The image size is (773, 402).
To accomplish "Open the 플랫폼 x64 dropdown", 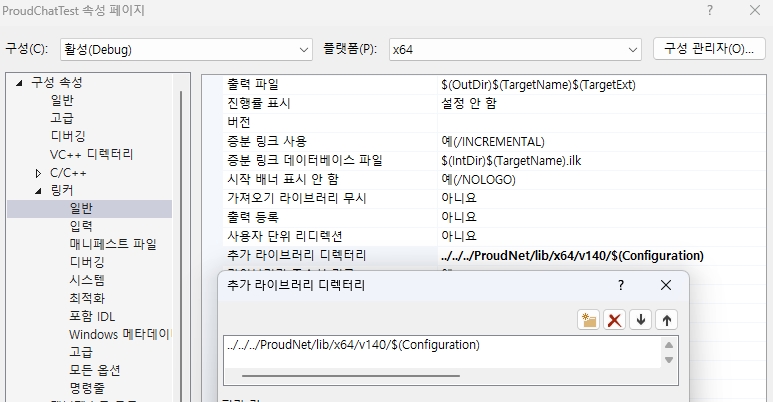I will click(x=632, y=49).
